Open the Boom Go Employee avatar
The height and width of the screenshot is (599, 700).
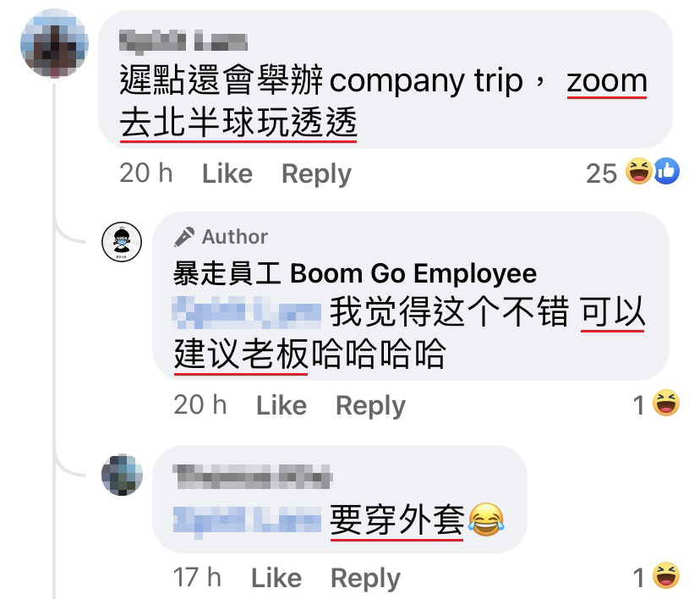[122, 242]
